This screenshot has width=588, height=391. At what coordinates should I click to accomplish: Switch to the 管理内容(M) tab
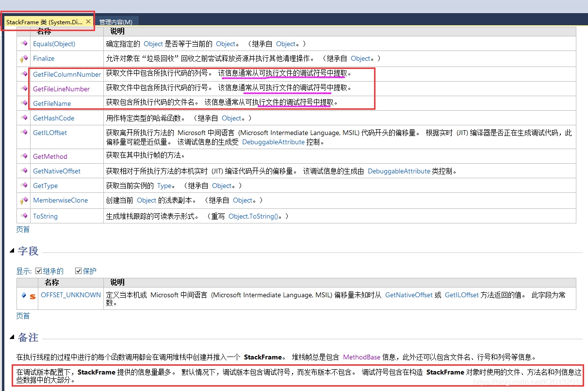[x=115, y=22]
